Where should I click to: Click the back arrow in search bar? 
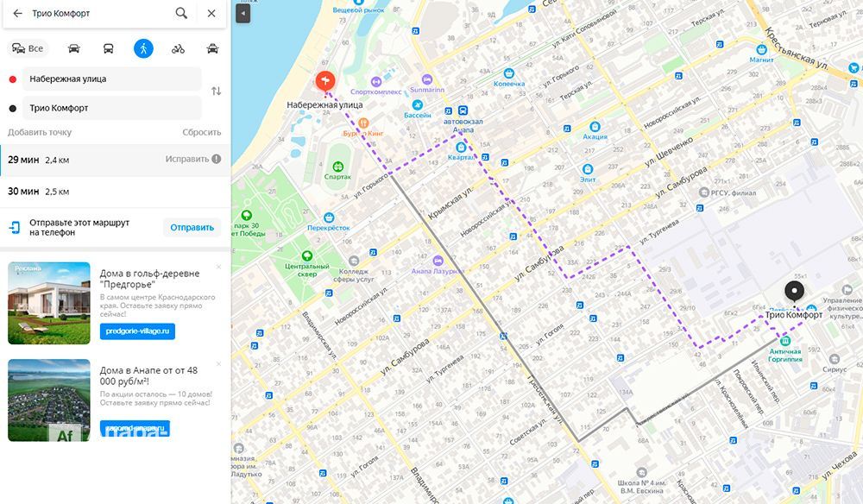click(x=17, y=13)
